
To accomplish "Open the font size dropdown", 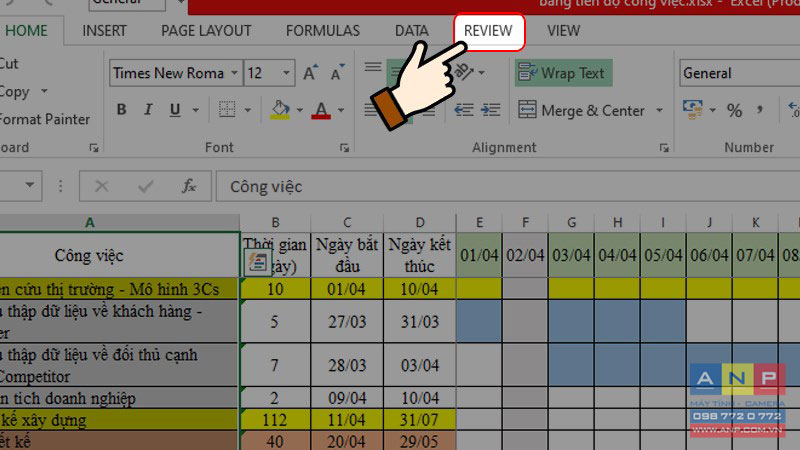I will click(286, 73).
